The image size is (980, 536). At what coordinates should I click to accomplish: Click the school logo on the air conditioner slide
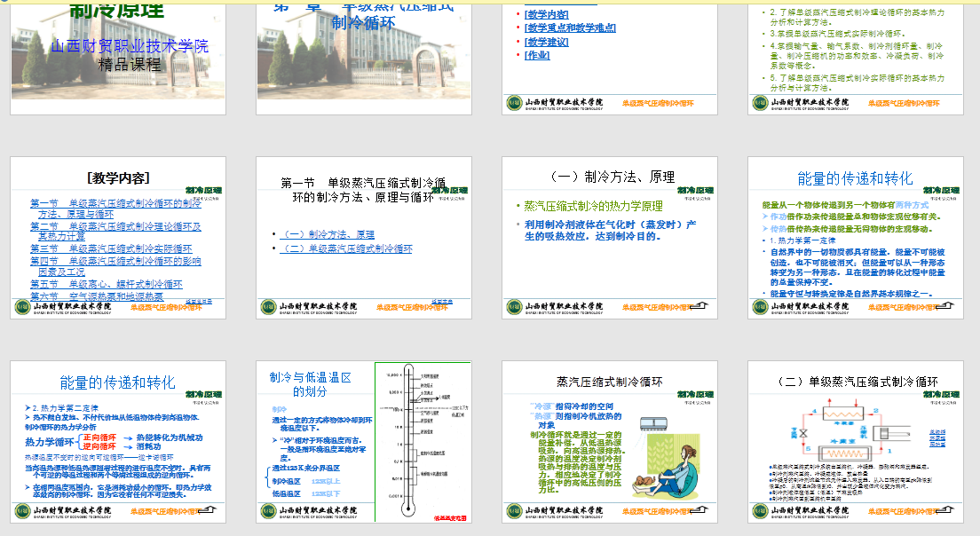click(x=514, y=511)
